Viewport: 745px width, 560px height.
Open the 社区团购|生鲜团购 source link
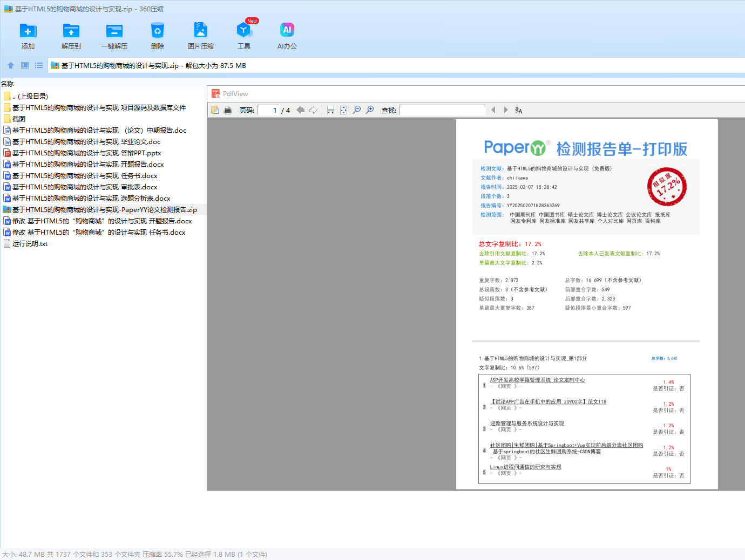click(x=566, y=448)
